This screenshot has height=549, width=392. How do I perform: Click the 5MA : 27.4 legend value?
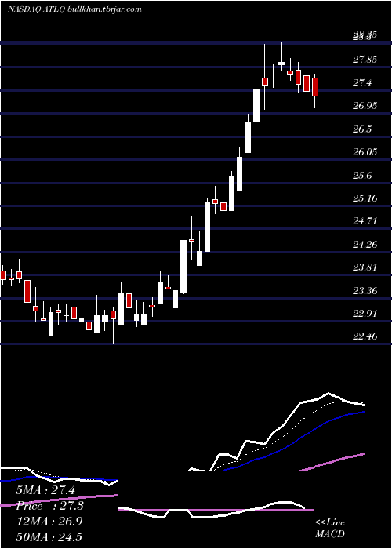click(45, 490)
